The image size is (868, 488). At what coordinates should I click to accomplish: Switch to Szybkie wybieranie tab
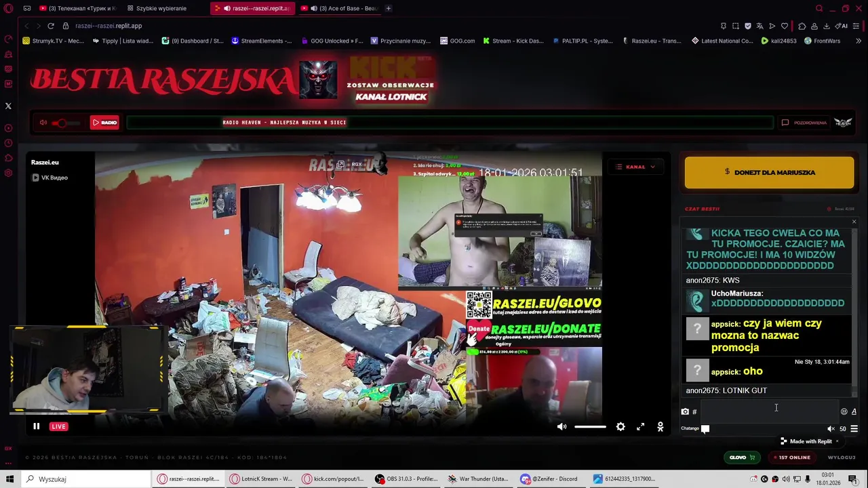pos(157,8)
